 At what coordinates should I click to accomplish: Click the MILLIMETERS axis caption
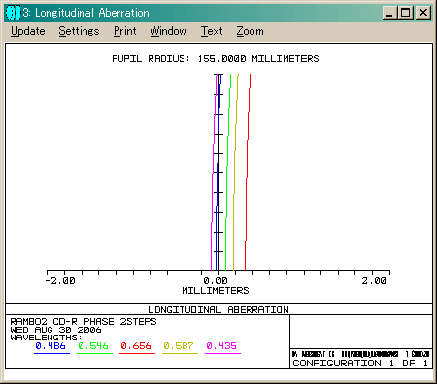tap(216, 291)
